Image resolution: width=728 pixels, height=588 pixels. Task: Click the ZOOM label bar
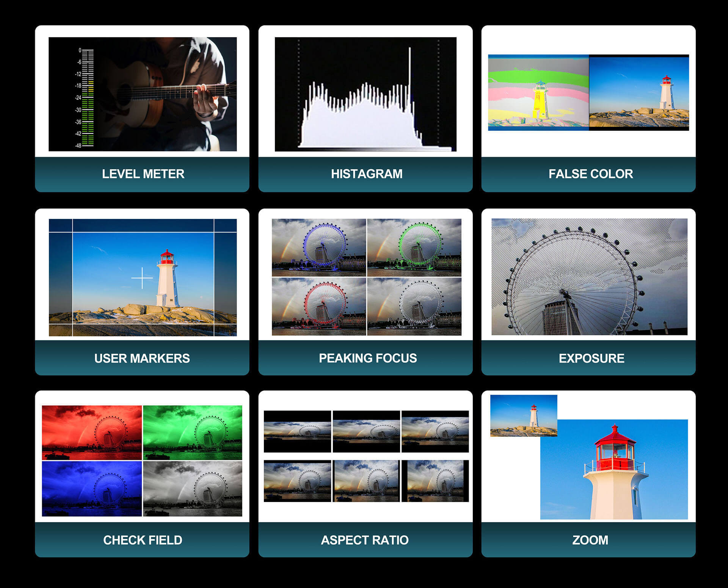[x=590, y=540]
